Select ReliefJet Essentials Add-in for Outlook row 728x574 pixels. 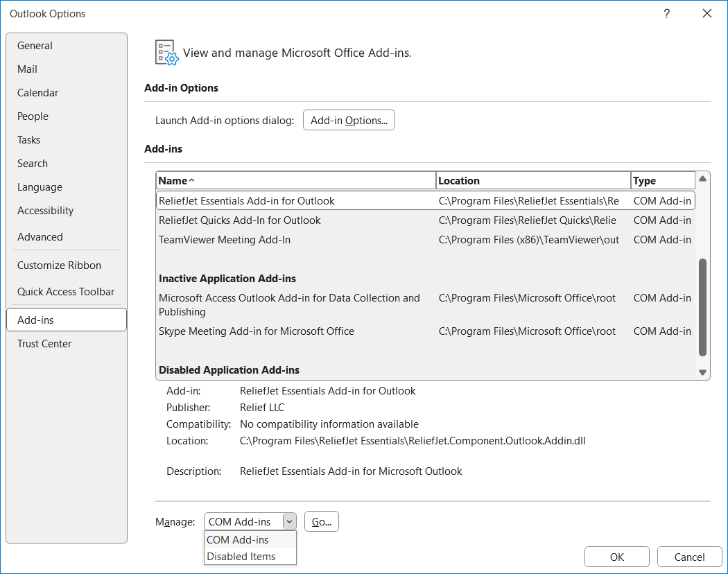pos(425,200)
